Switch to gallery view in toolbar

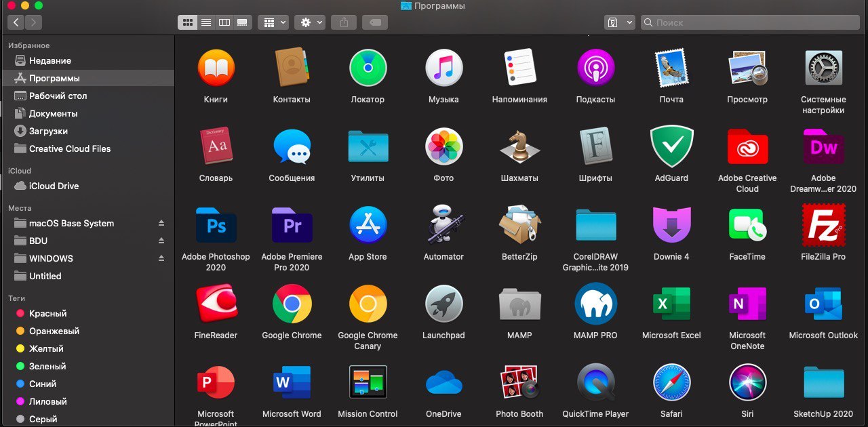click(x=243, y=22)
